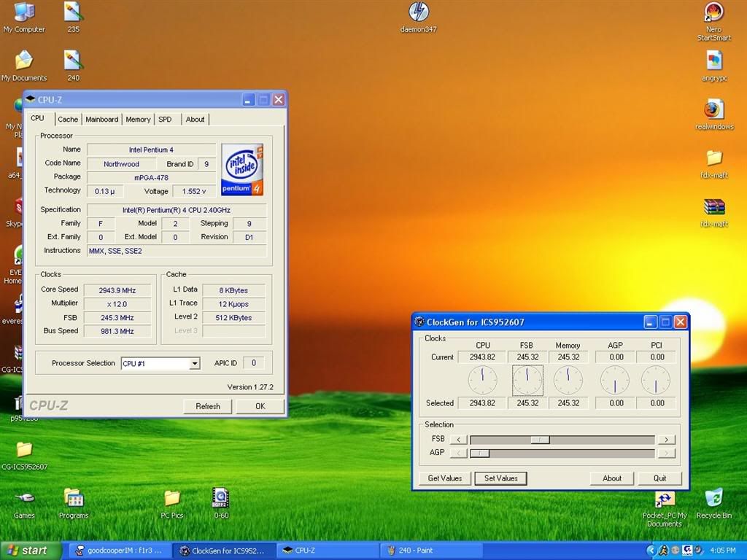This screenshot has height=560, width=747.
Task: Switch to the SPD tab in CPU-Z
Action: pos(165,120)
